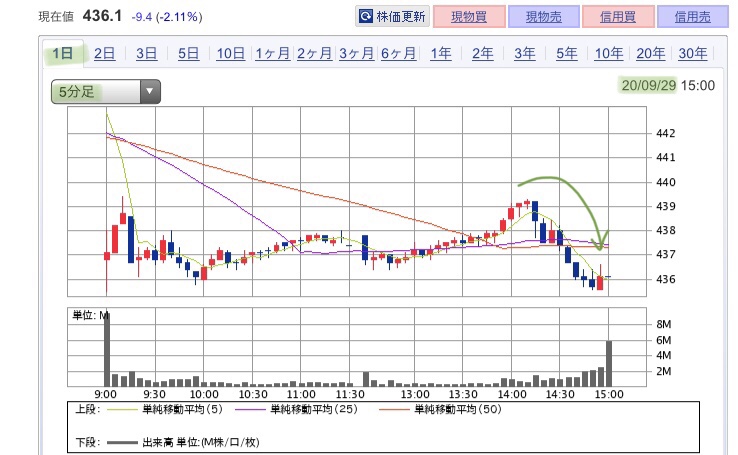View the 2年 chart

[482, 53]
